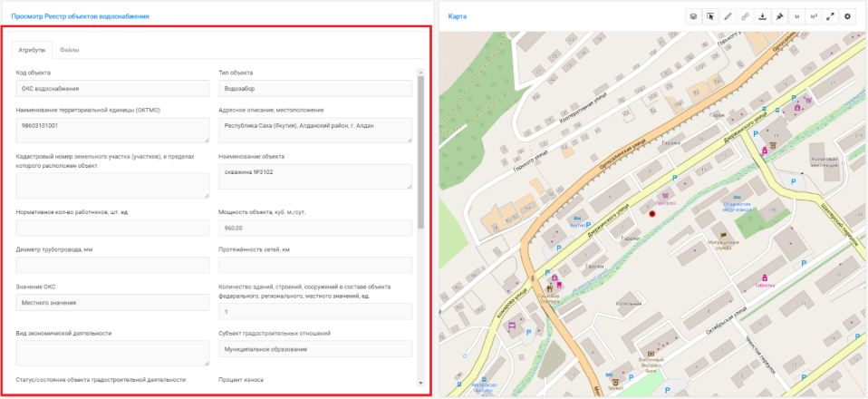Viewport: 868px width, 399px height.
Task: Click the Карта panel title
Action: pyautogui.click(x=458, y=16)
